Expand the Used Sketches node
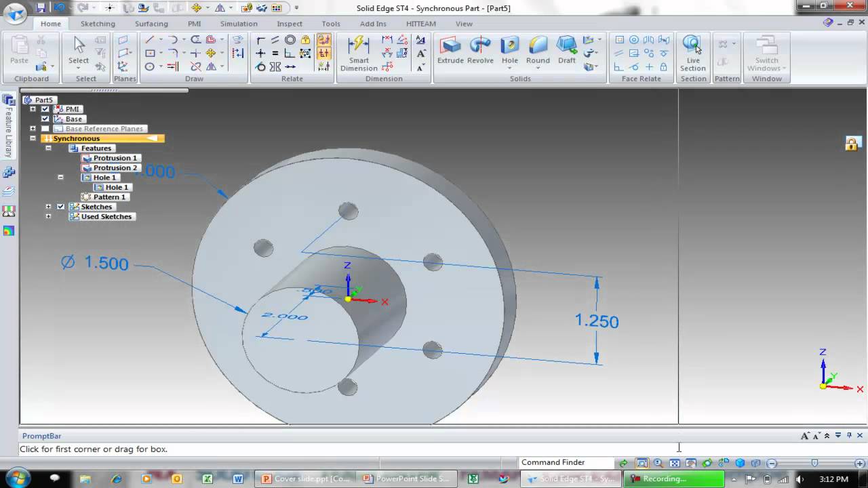 pos(48,216)
